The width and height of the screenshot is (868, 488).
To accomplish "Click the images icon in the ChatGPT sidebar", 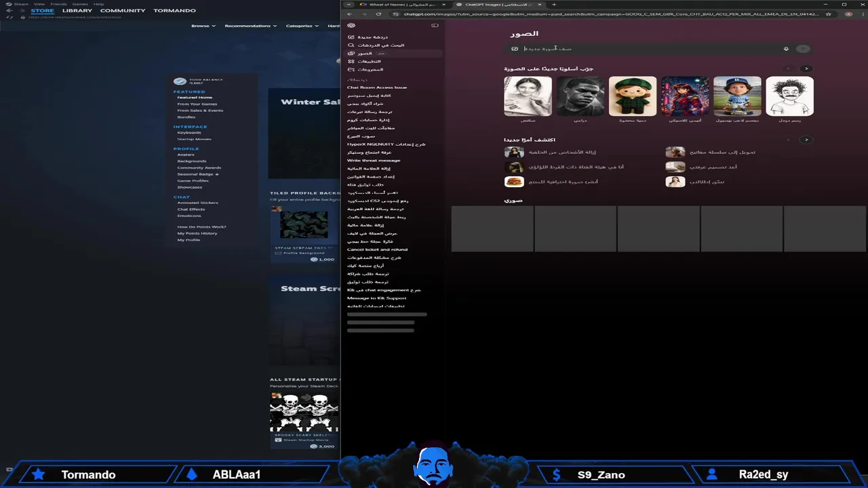I will [x=351, y=54].
